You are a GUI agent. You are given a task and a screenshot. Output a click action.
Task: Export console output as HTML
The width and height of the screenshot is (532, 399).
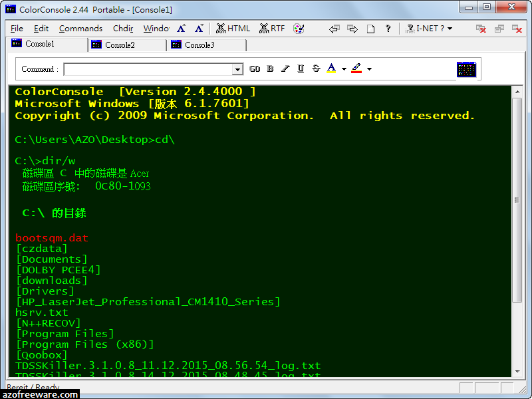pyautogui.click(x=233, y=29)
